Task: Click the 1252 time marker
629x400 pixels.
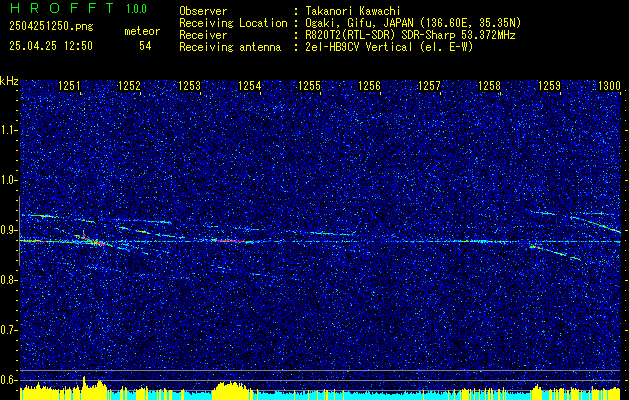Action: pos(130,86)
